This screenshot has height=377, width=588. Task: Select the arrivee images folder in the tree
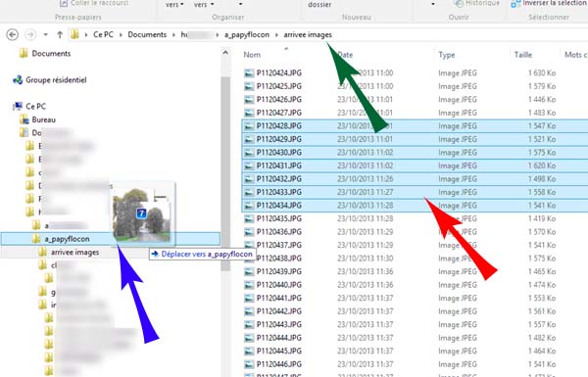[x=75, y=253]
